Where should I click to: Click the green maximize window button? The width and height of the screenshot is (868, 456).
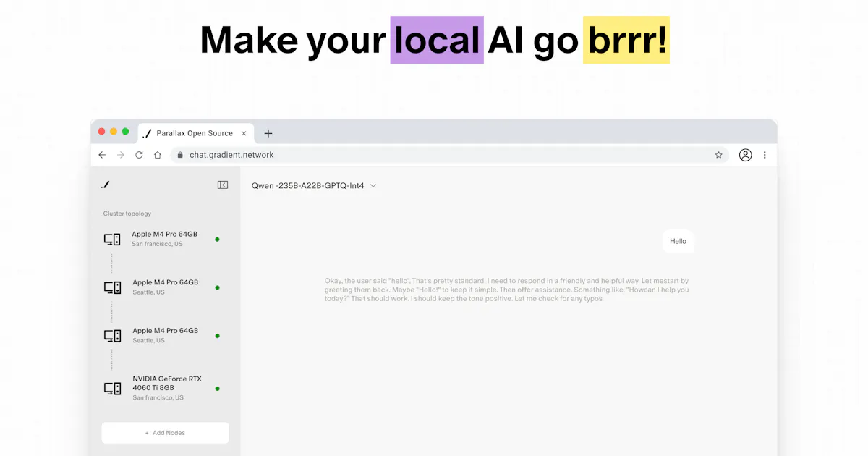click(x=125, y=132)
